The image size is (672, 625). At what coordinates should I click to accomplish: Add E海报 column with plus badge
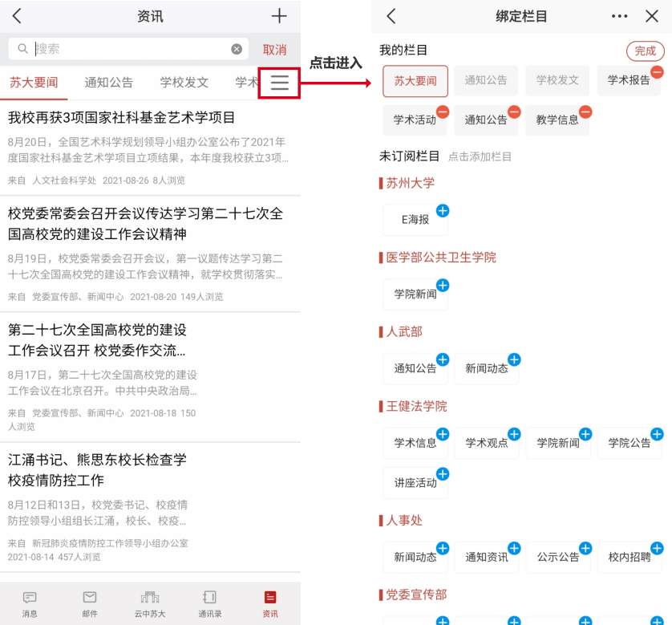coord(443,211)
